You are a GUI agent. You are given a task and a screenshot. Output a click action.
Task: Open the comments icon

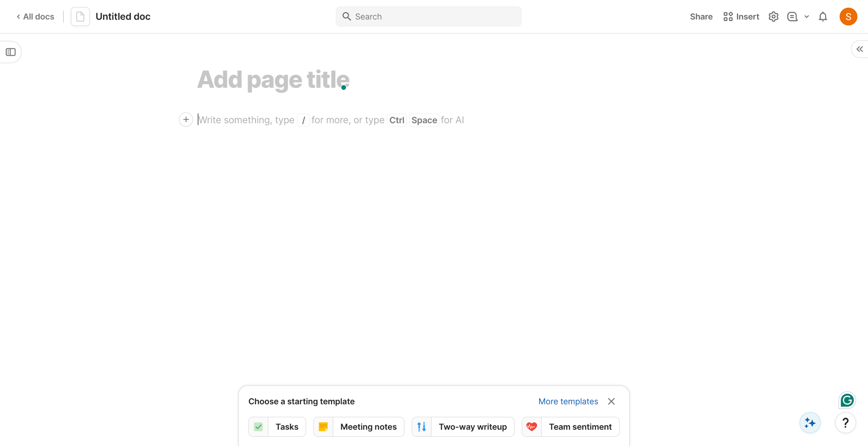pyautogui.click(x=792, y=16)
